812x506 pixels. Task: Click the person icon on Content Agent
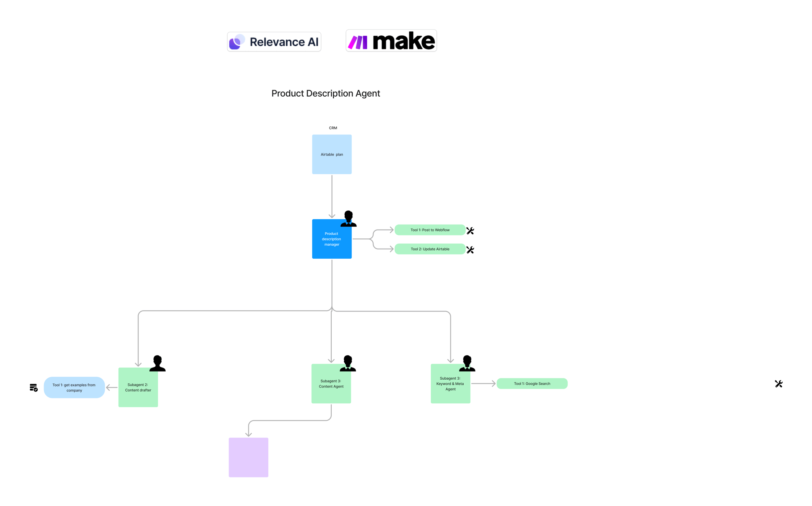(348, 363)
